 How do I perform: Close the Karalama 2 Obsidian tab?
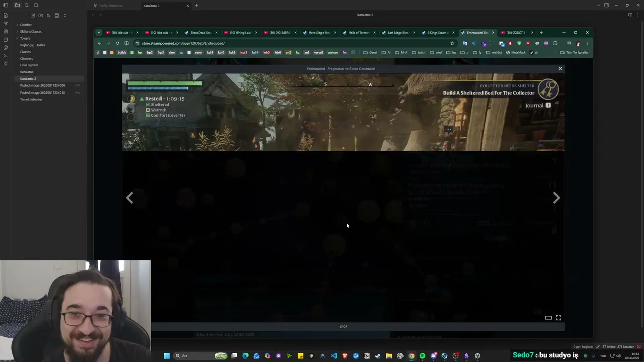point(188,6)
